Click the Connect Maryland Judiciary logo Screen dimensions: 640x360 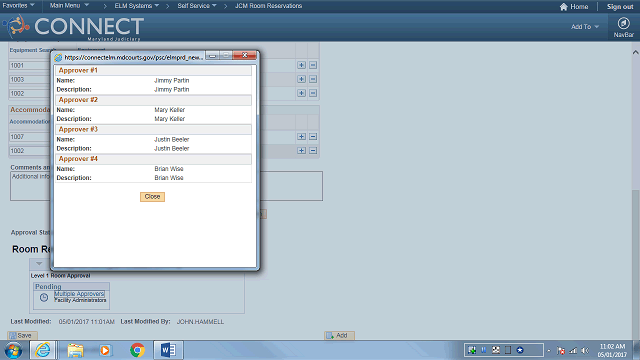click(x=73, y=27)
